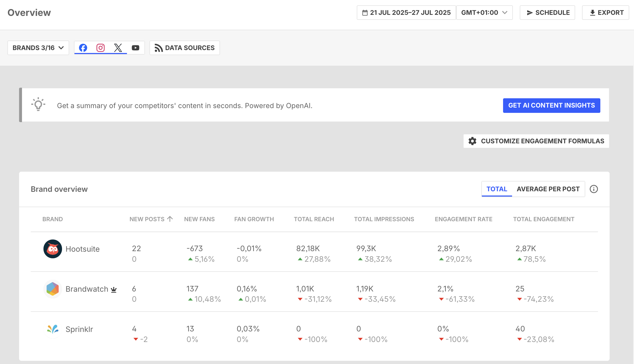Toggle the Instagram network filter
Screen dimensions: 634x364
coord(100,48)
